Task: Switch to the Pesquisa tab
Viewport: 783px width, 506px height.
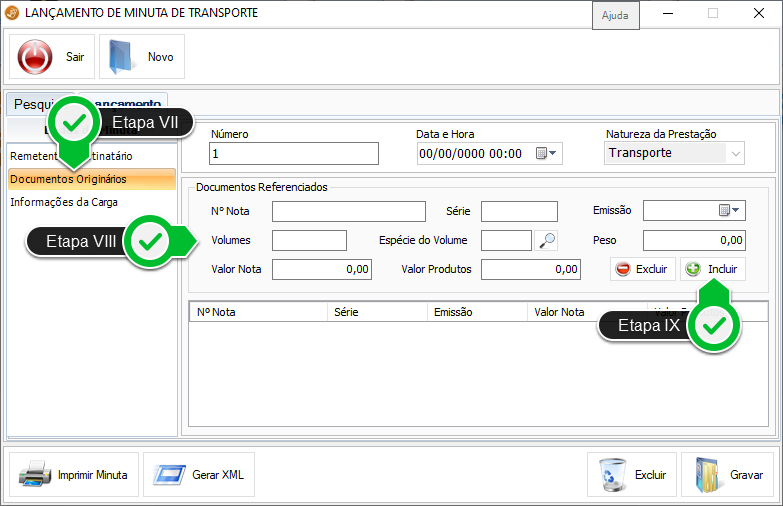Action: pos(30,104)
